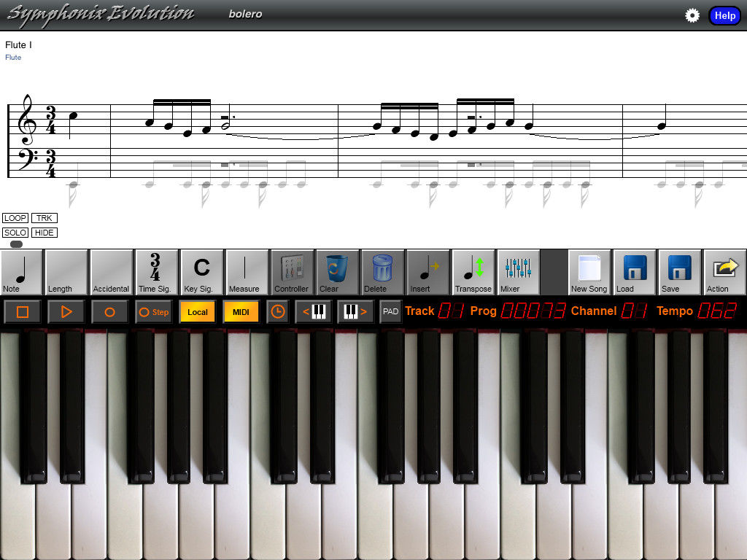Click the bass clef symbol
The width and height of the screenshot is (747, 560).
click(x=28, y=160)
